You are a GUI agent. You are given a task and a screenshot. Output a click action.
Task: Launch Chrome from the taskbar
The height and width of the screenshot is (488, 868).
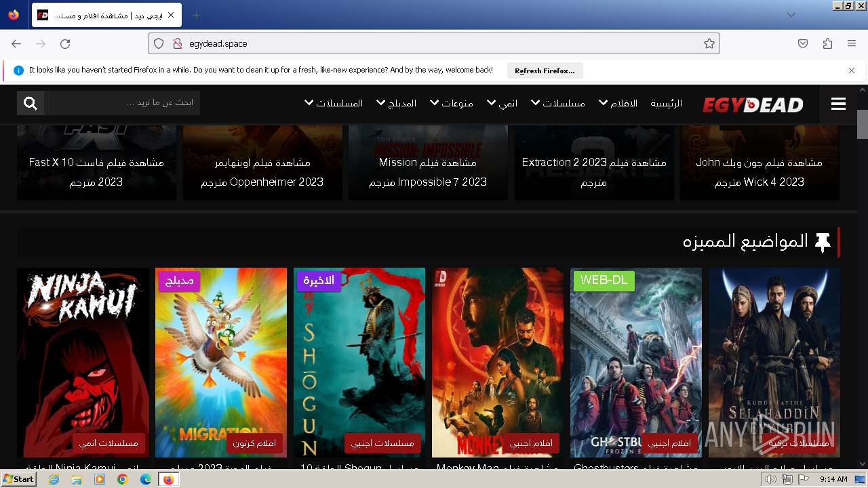(123, 479)
